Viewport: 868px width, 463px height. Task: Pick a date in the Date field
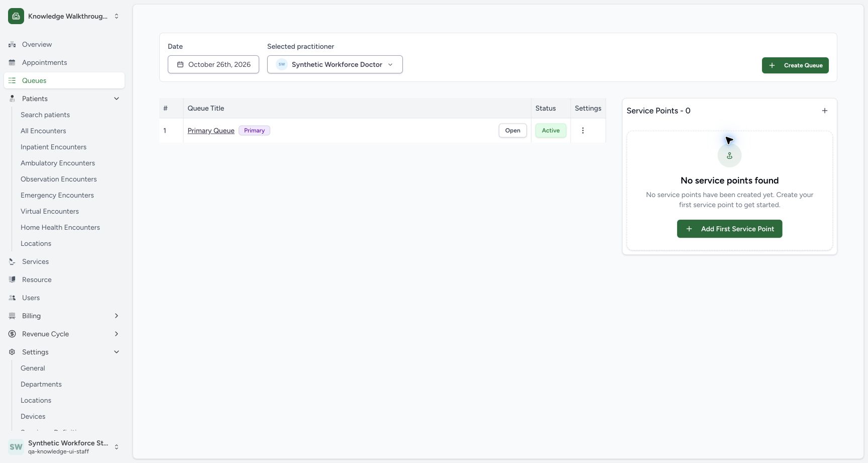[x=213, y=64]
